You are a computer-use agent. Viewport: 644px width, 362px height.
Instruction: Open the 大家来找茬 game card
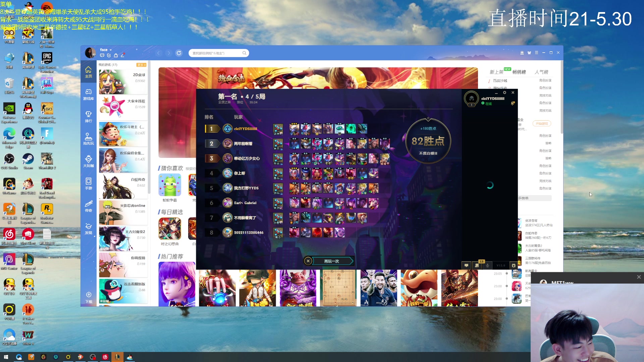coord(123,108)
